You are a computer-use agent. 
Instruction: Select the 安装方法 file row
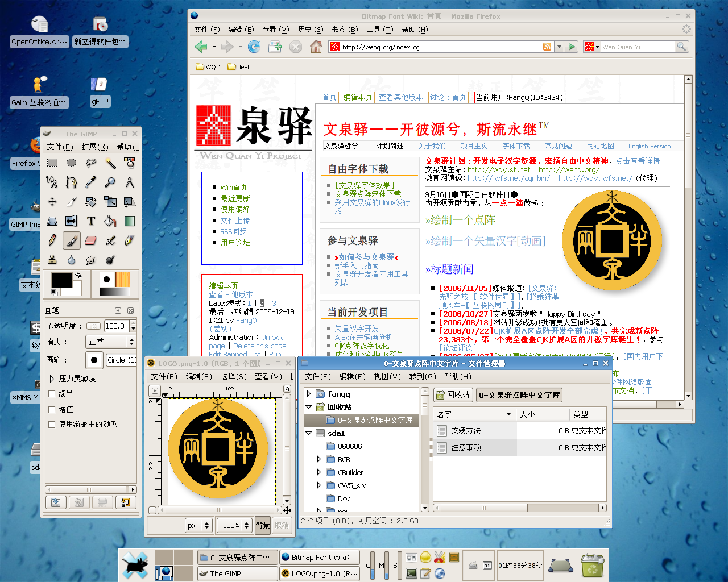tap(520, 430)
